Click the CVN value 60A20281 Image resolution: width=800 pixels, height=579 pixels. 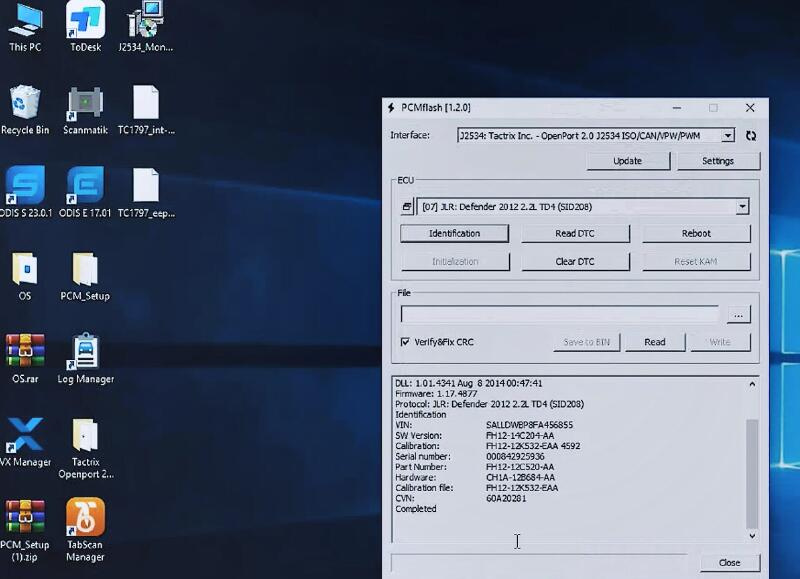click(506, 498)
